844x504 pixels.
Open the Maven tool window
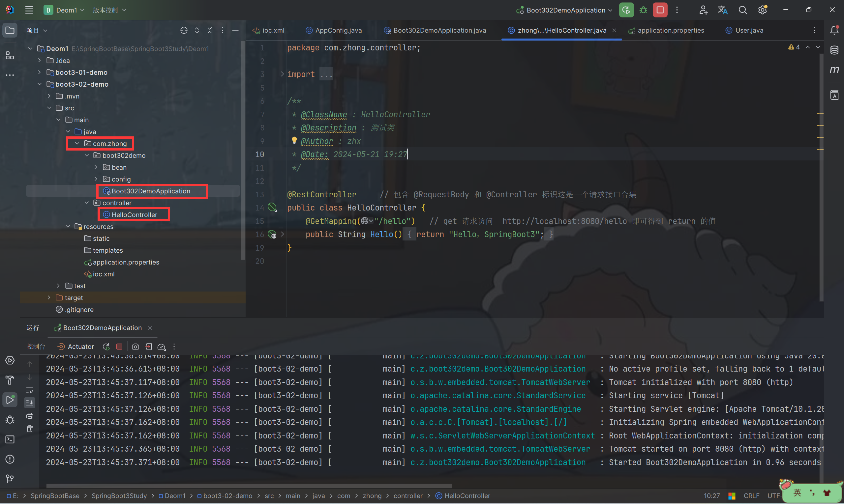pos(834,70)
